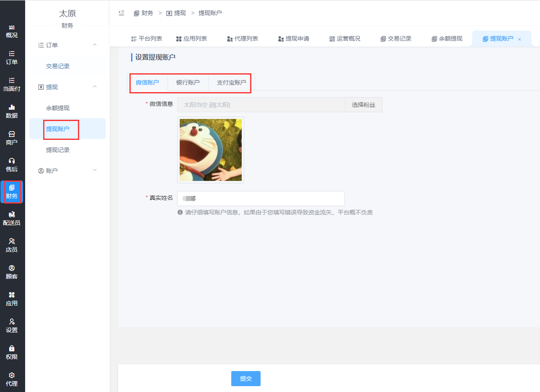Select the 银行账户 account tab

click(x=188, y=83)
